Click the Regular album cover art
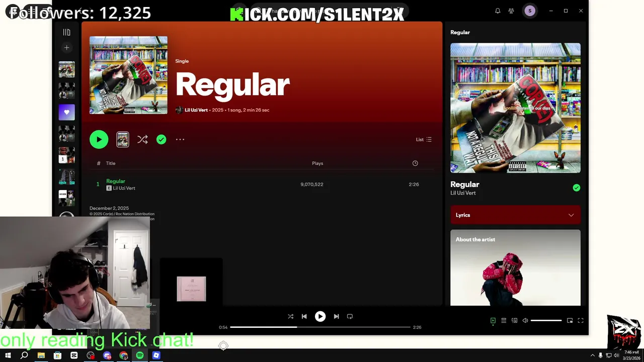644x362 pixels. click(x=128, y=75)
